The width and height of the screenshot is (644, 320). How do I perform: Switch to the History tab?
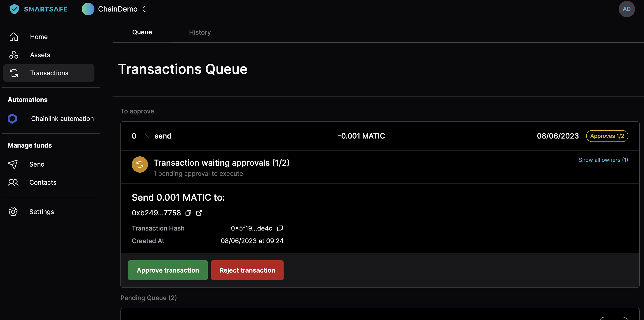pos(200,32)
